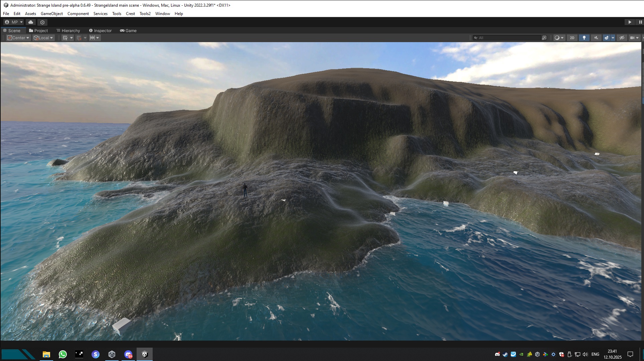The width and height of the screenshot is (644, 361).
Task: Open Local handle rotation dropdown
Action: coord(43,38)
